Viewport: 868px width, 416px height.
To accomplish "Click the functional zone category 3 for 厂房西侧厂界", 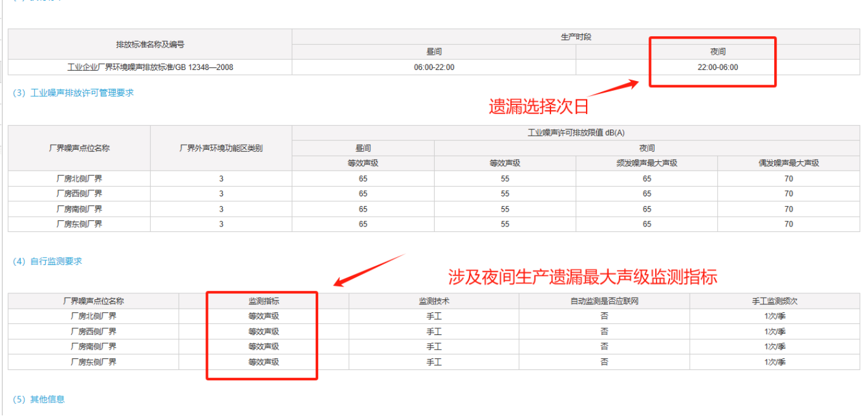I will tap(220, 194).
